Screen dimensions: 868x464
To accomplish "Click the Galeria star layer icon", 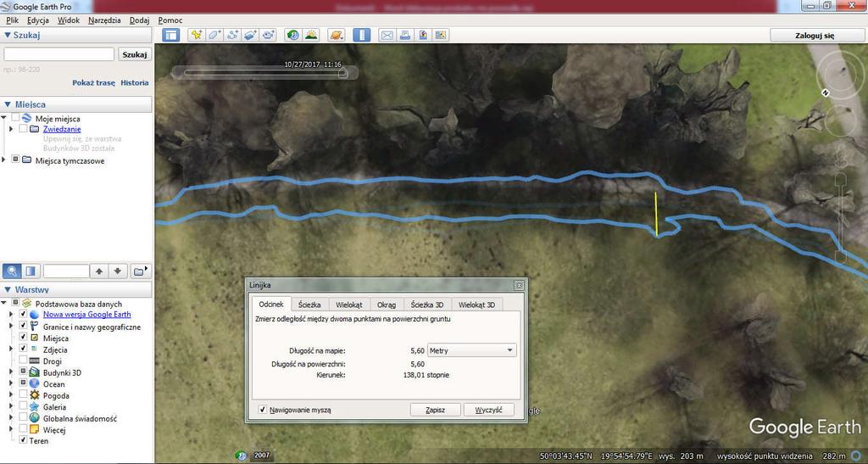I will coord(34,407).
